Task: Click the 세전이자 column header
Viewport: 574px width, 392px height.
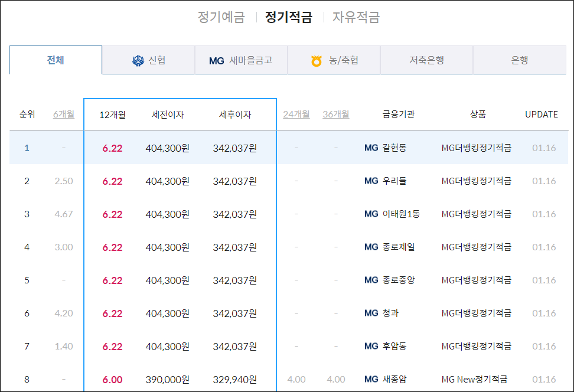Action: point(168,115)
